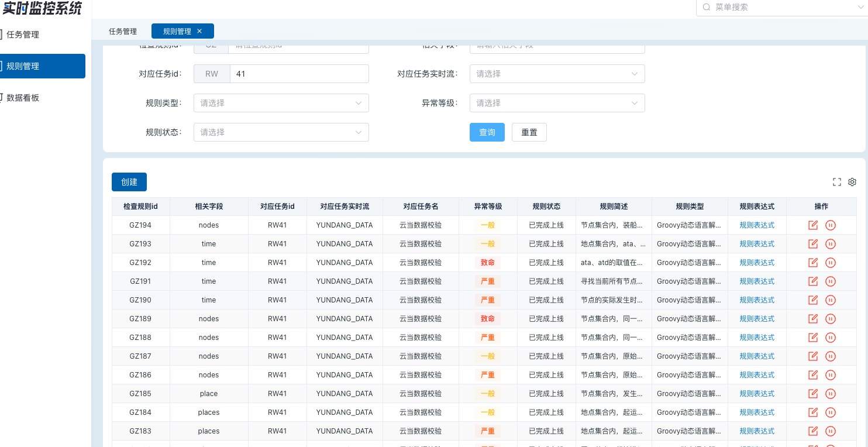Pause rule GZ192
Image resolution: width=868 pixels, height=447 pixels.
click(x=830, y=263)
